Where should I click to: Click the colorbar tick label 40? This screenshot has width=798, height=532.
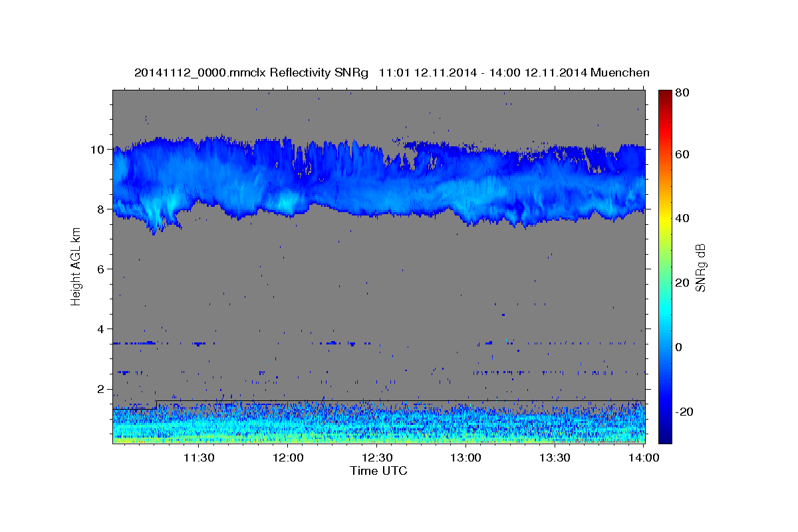682,218
